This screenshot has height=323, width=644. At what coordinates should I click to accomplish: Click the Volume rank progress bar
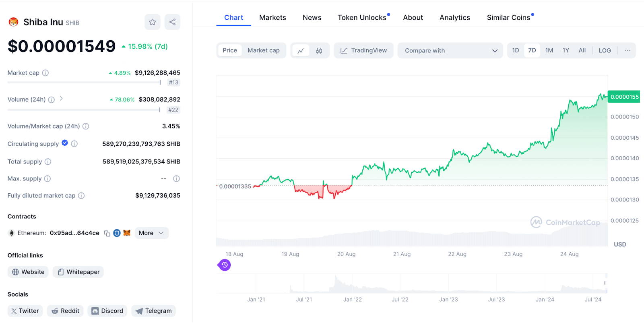84,110
